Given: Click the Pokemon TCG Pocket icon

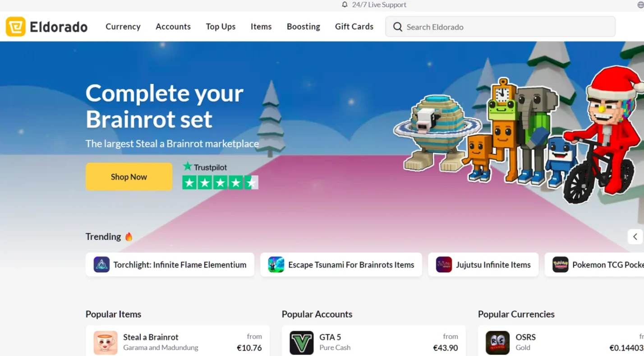Looking at the screenshot, I should tap(560, 264).
